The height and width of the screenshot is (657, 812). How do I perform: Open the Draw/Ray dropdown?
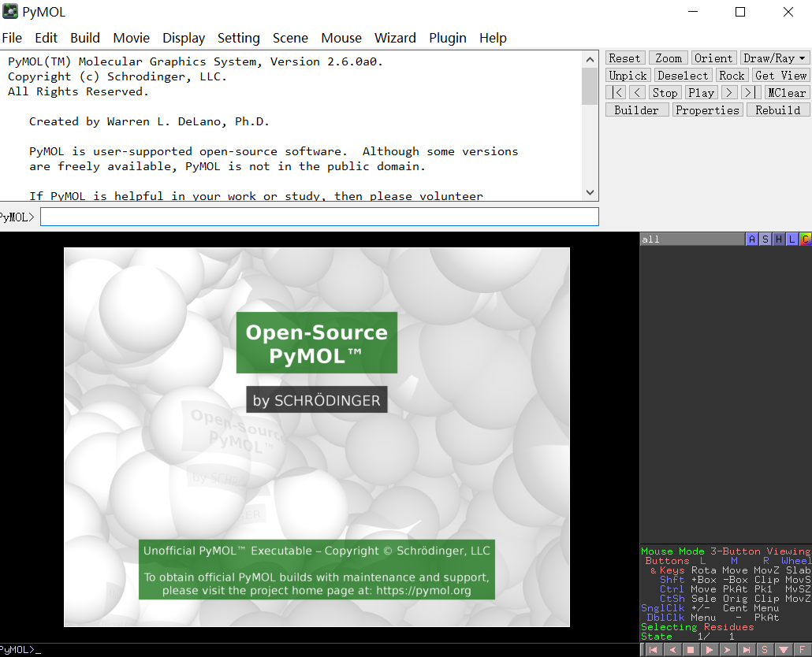click(x=774, y=58)
